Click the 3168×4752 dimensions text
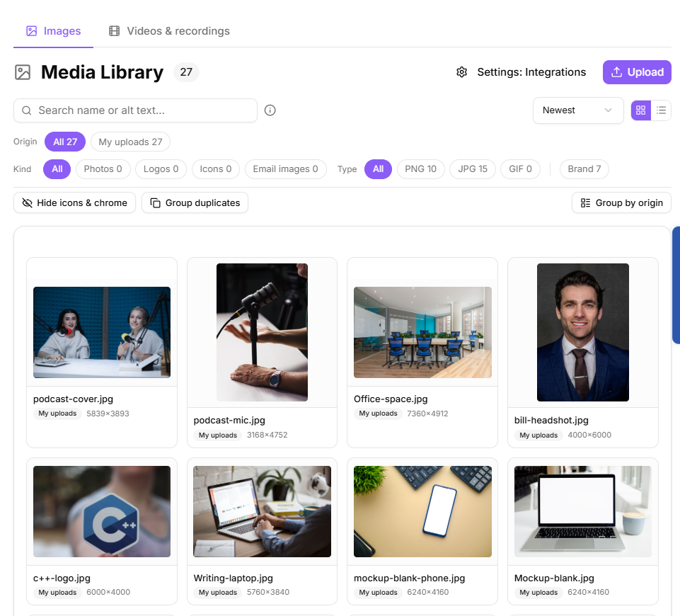This screenshot has height=616, width=680. [x=267, y=435]
